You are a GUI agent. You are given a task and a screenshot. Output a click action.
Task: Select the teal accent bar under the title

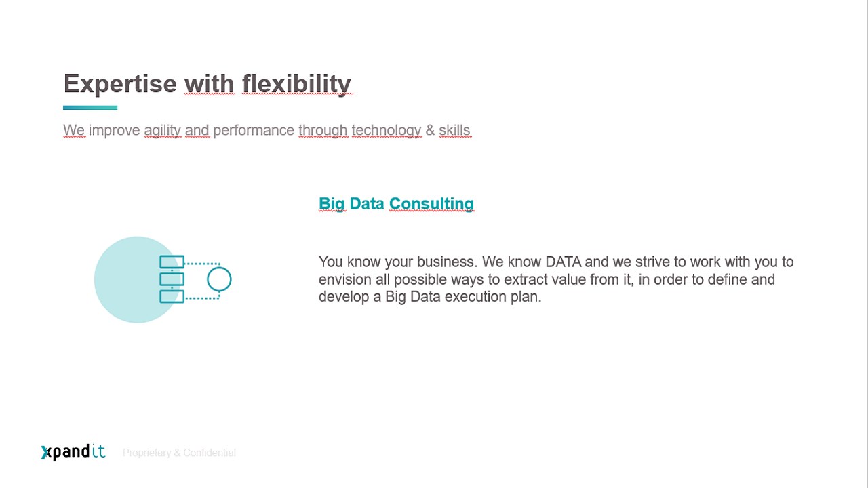pos(90,107)
